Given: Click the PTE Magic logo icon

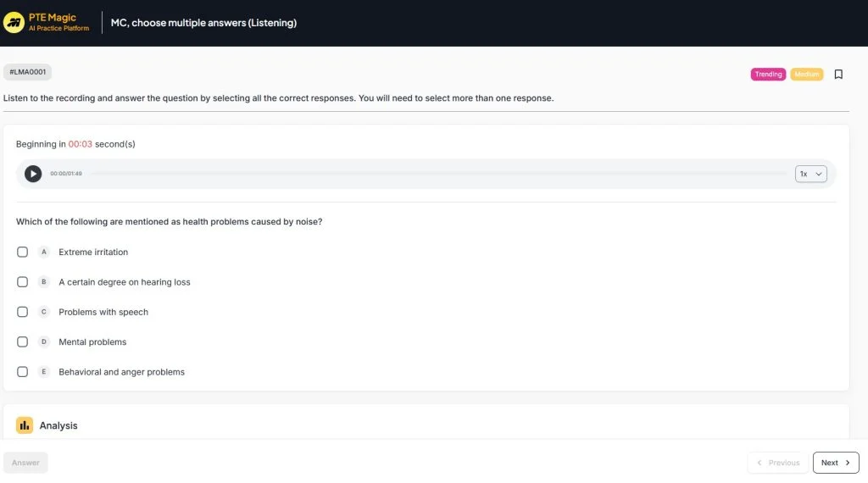Looking at the screenshot, I should pyautogui.click(x=14, y=23).
